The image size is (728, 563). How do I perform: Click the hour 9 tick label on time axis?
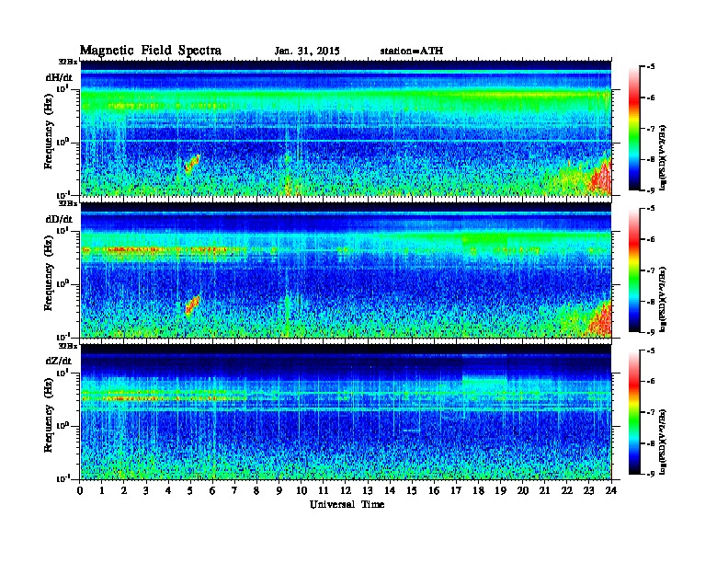(279, 490)
